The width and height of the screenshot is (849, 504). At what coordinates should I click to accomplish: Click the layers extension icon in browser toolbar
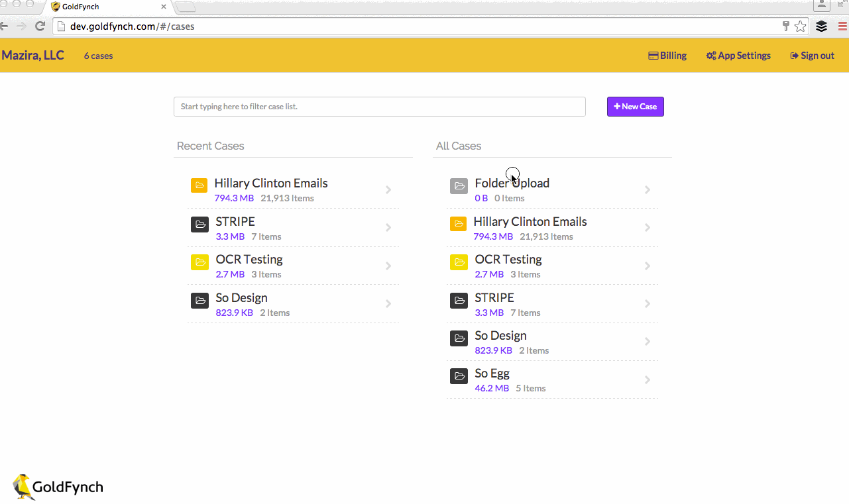(821, 26)
